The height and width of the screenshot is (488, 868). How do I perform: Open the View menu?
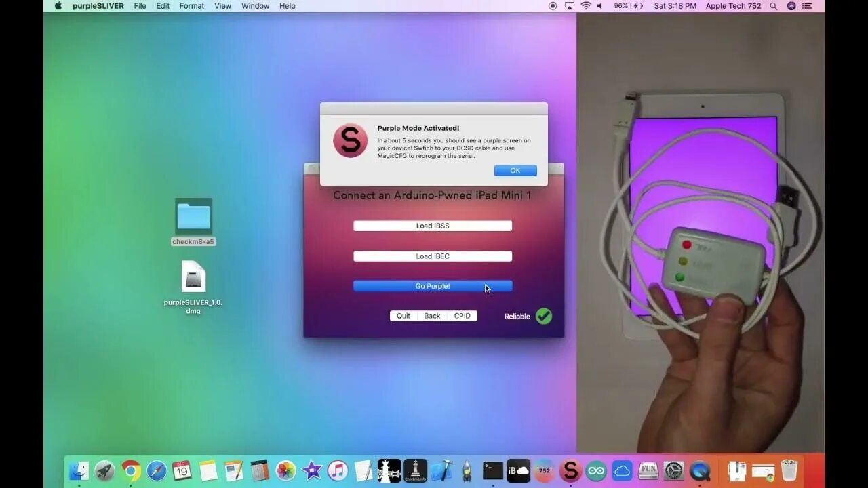click(222, 6)
